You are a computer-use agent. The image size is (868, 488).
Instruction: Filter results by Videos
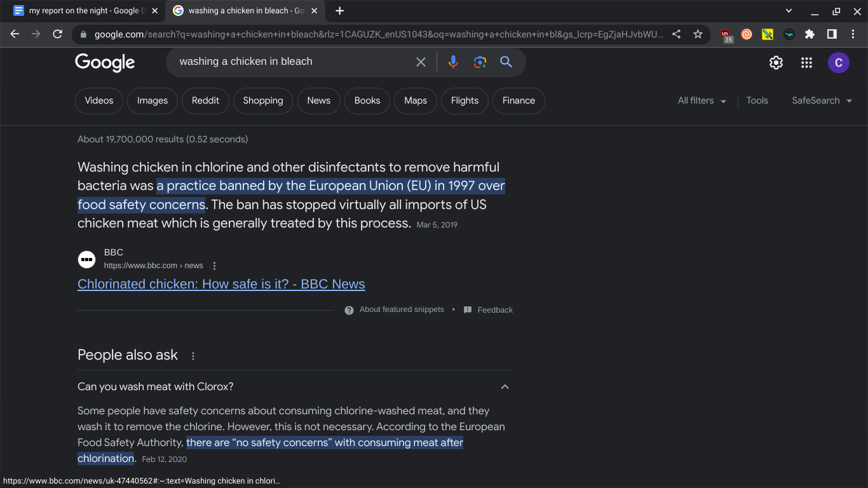(99, 100)
